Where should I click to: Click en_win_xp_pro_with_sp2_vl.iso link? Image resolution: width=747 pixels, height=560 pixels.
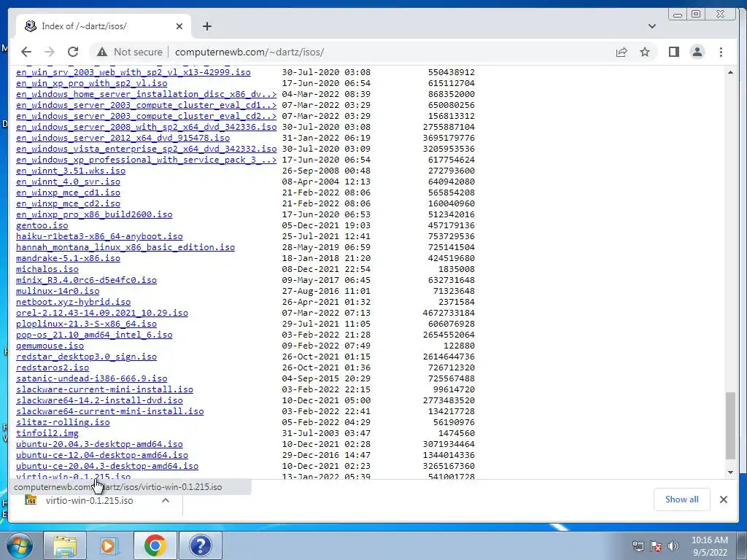coord(91,83)
